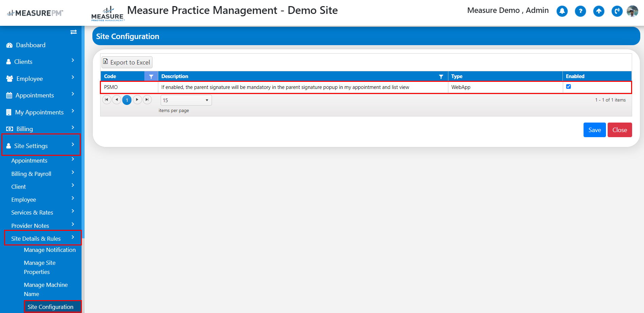The image size is (644, 313).
Task: Expand the Provider Notes submenu chevron
Action: click(x=73, y=224)
